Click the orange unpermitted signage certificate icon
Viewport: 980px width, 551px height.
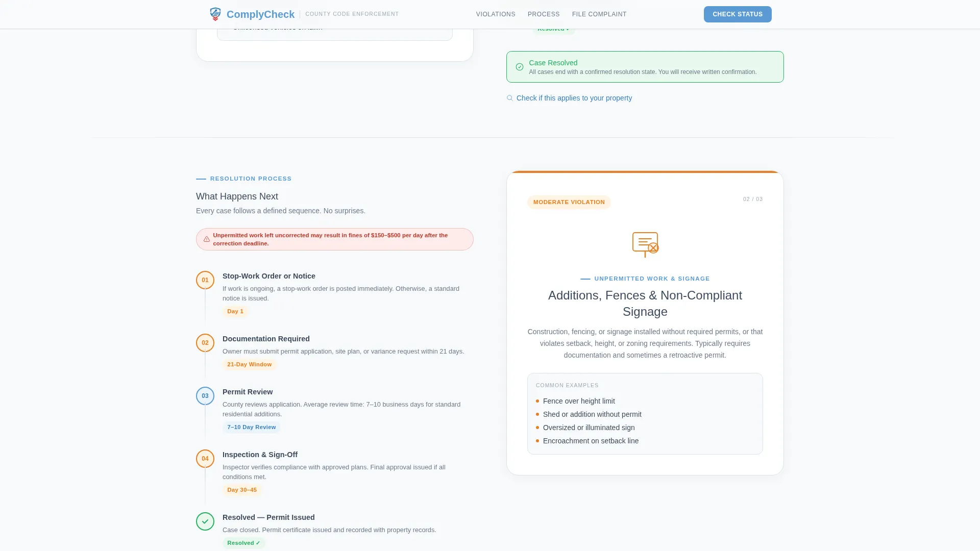tap(645, 244)
